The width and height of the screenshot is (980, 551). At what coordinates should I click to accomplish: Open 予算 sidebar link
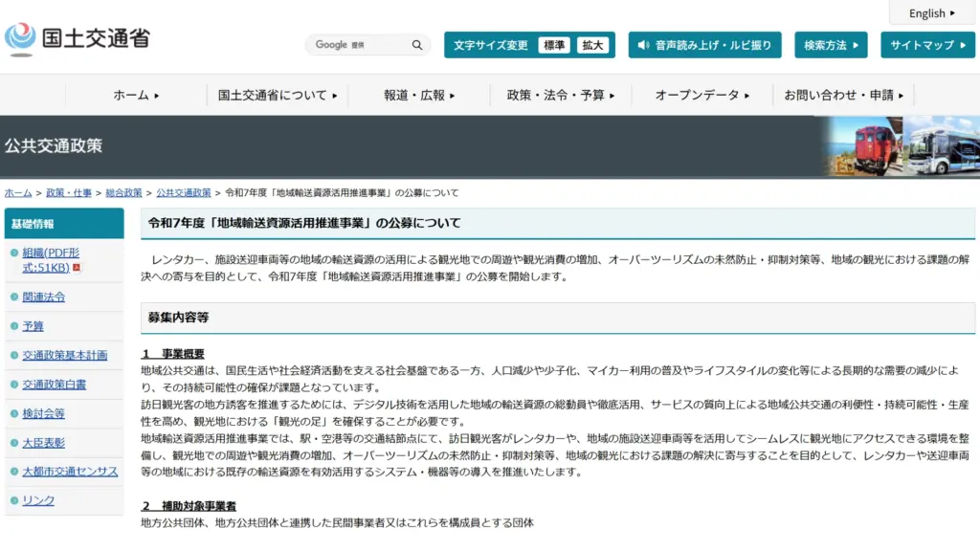(33, 326)
